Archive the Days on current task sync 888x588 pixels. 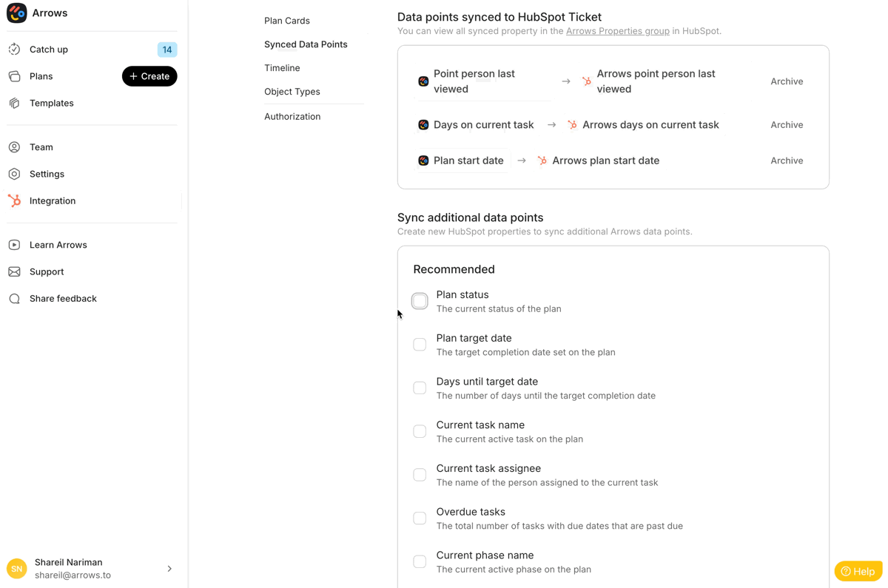click(x=787, y=125)
